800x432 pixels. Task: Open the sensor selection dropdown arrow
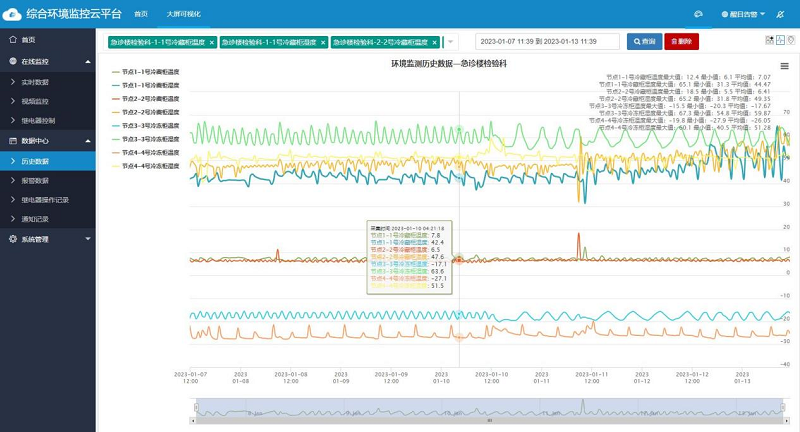tap(450, 42)
